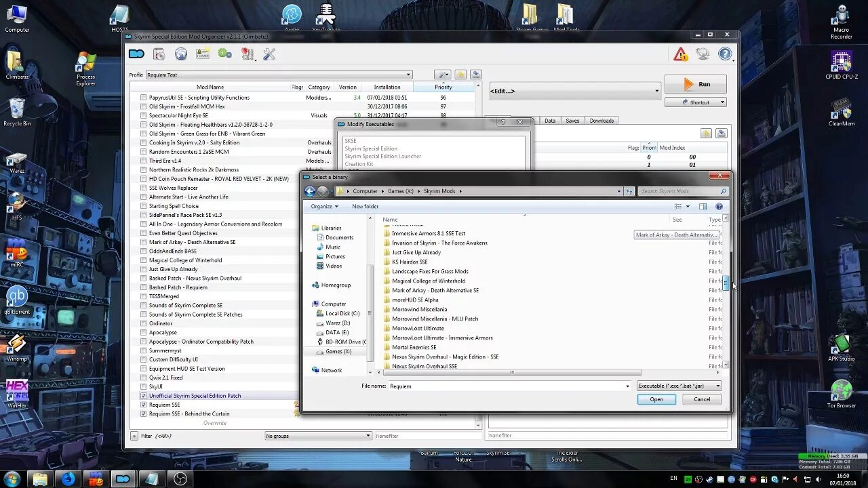This screenshot has width=868, height=488.
Task: Click the Run button
Action: 696,84
